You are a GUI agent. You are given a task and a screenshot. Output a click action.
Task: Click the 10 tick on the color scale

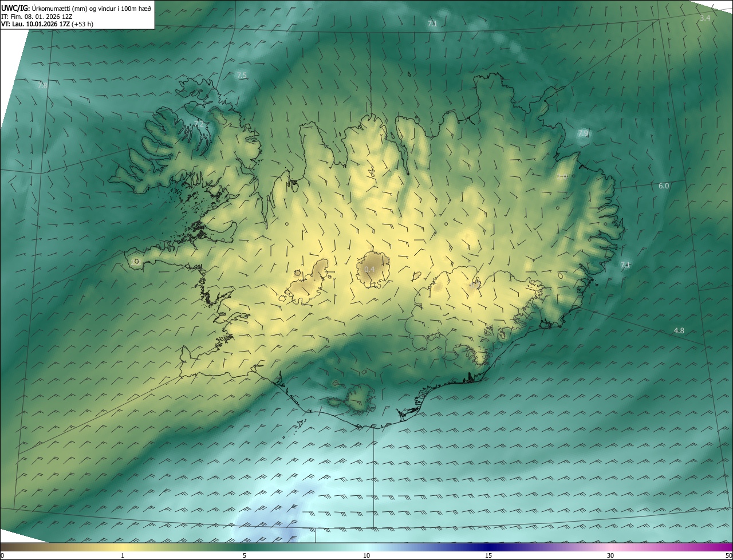point(366,555)
